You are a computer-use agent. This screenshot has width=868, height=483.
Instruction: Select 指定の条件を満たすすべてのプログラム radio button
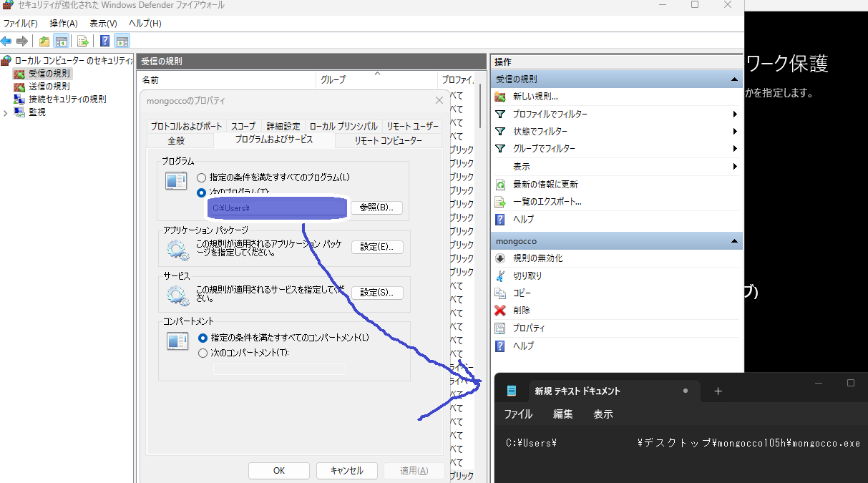(202, 177)
